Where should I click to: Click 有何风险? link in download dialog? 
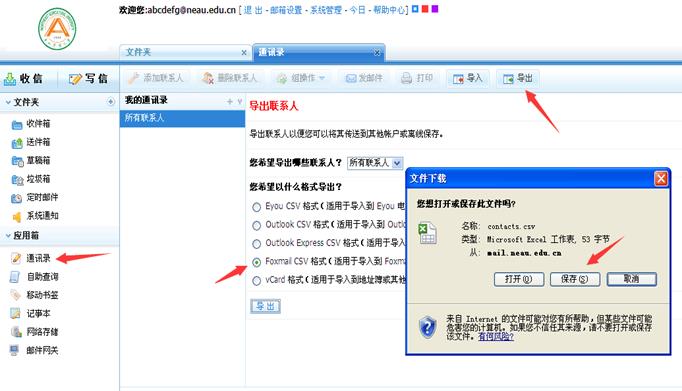[496, 337]
